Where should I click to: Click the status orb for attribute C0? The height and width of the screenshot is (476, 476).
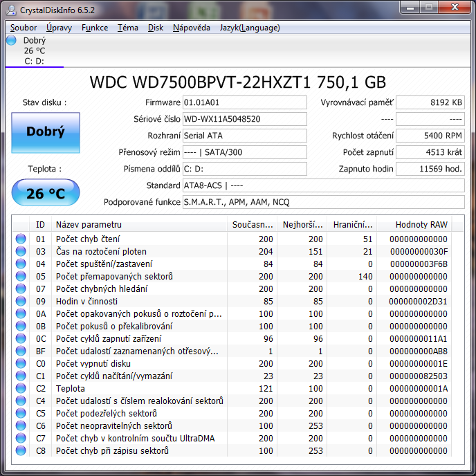21,363
